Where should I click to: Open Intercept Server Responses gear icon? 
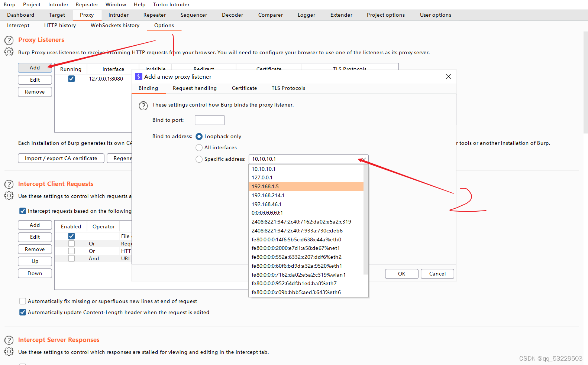9,351
